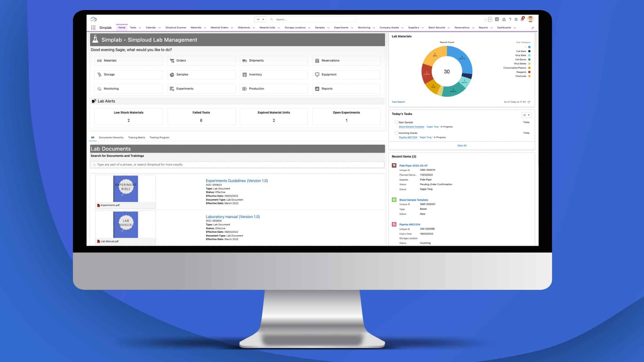
Task: Click the pencil edit navigation icon
Action: [x=533, y=28]
